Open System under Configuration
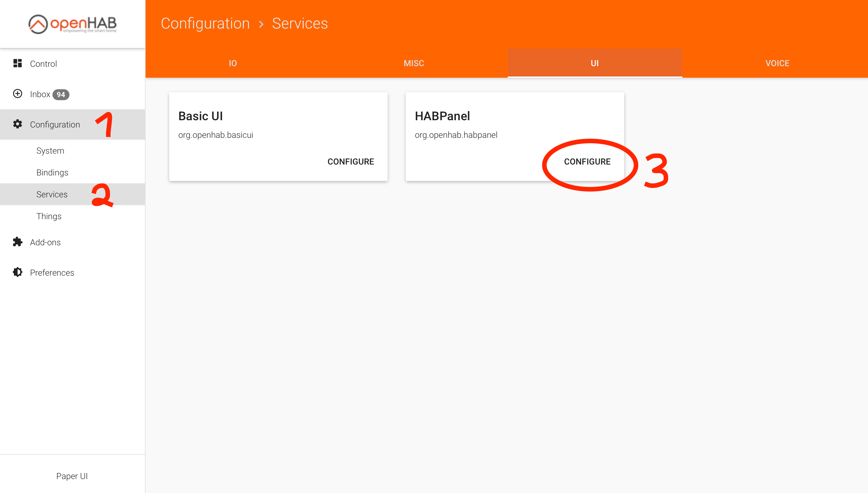Viewport: 868px width, 493px height. (50, 151)
